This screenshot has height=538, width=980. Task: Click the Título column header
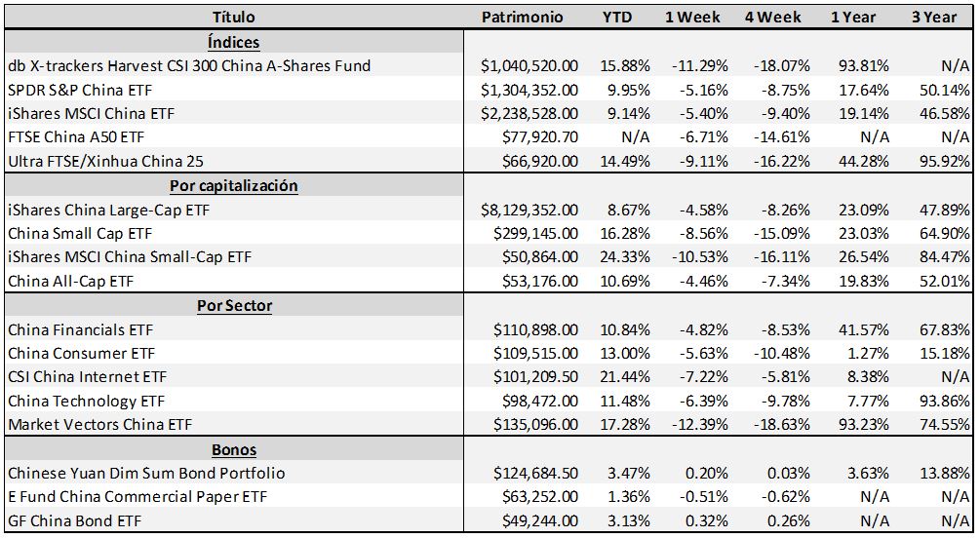tap(233, 18)
